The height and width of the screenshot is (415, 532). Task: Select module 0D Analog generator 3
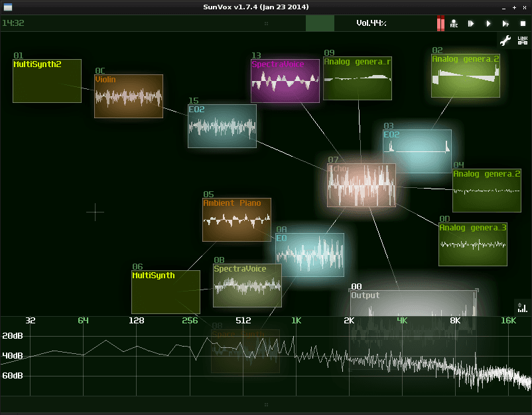(473, 244)
